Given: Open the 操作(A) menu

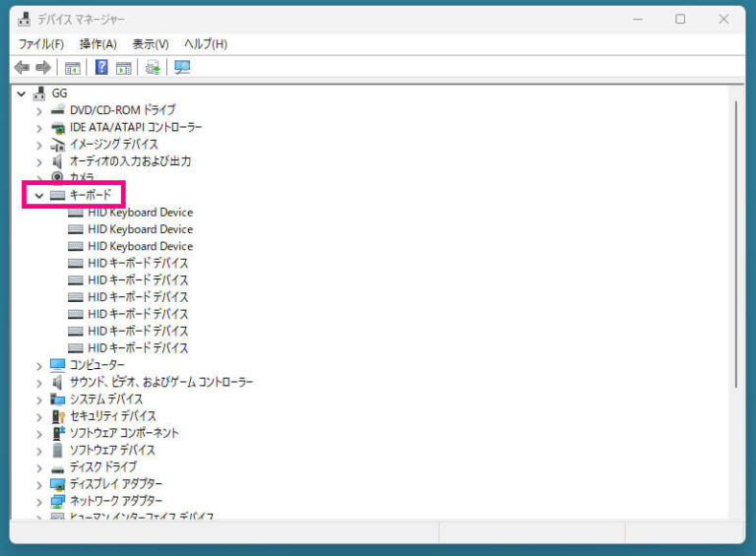Looking at the screenshot, I should click(97, 44).
